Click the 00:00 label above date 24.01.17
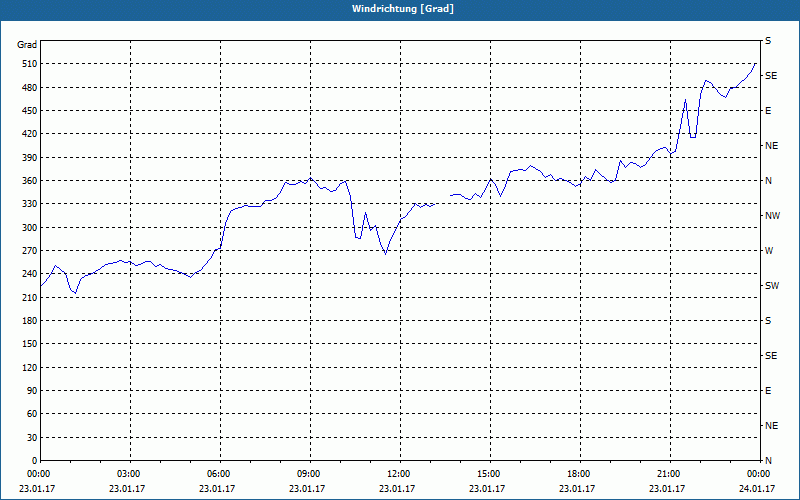 click(759, 474)
